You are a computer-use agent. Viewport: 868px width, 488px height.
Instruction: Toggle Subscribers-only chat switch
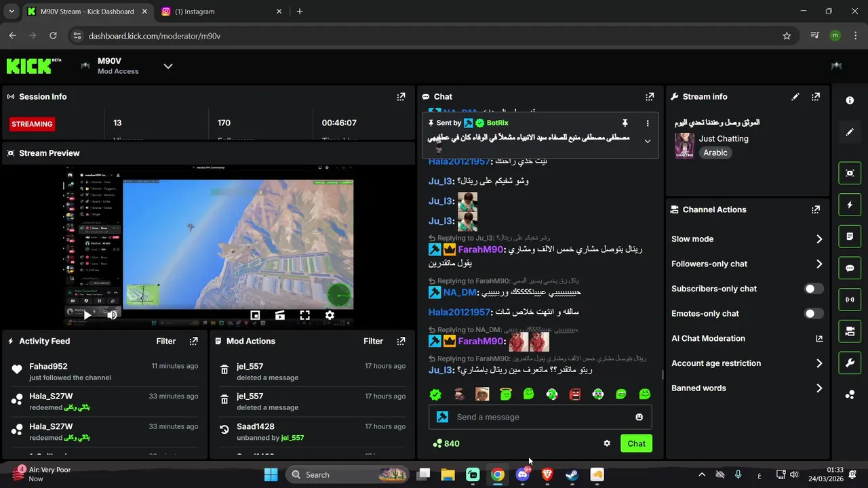[x=814, y=289]
